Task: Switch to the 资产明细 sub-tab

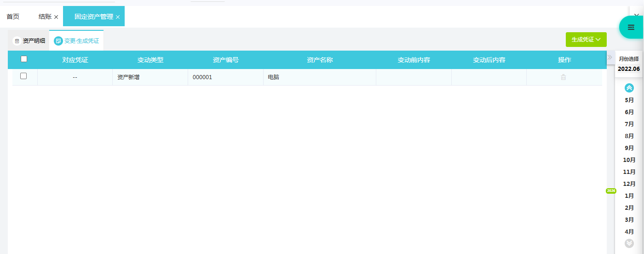Action: (34, 41)
